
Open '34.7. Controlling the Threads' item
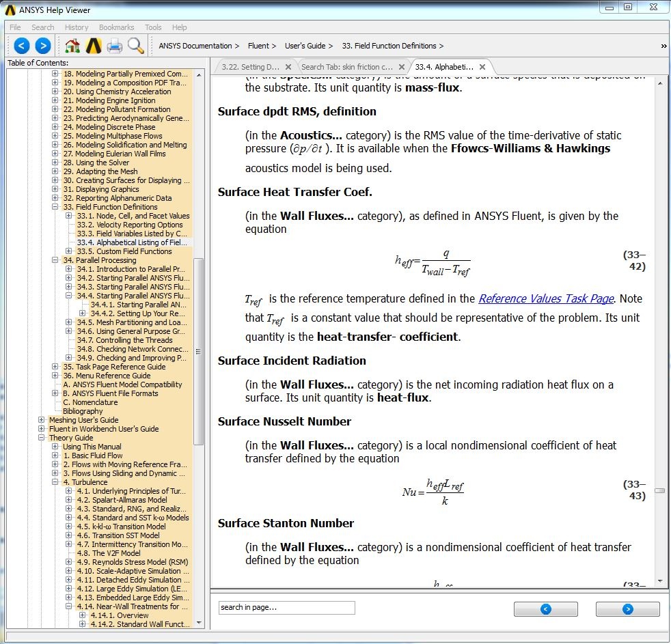tap(124, 340)
